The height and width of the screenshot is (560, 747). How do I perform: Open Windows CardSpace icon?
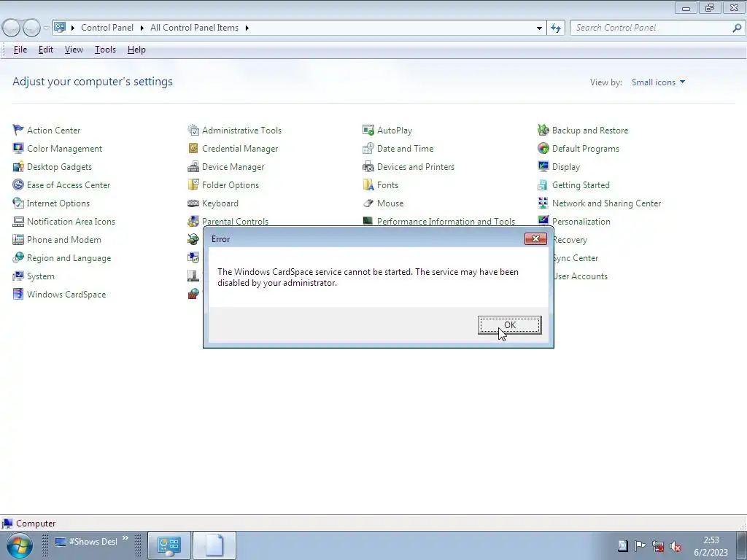(x=18, y=295)
